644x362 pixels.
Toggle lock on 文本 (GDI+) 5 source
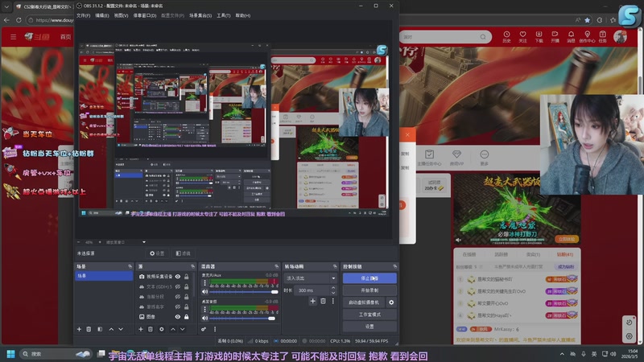187,286
